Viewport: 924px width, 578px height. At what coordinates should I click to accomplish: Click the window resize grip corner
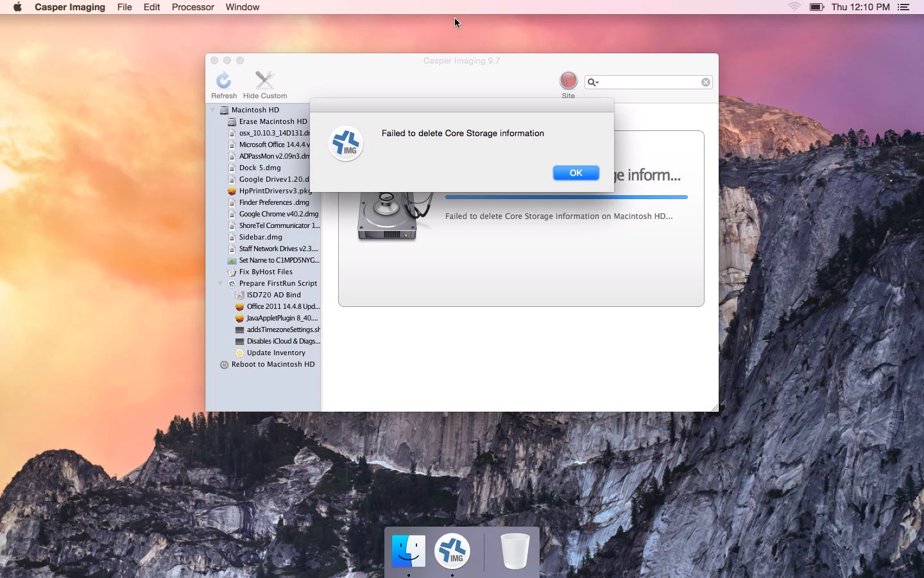(x=714, y=407)
